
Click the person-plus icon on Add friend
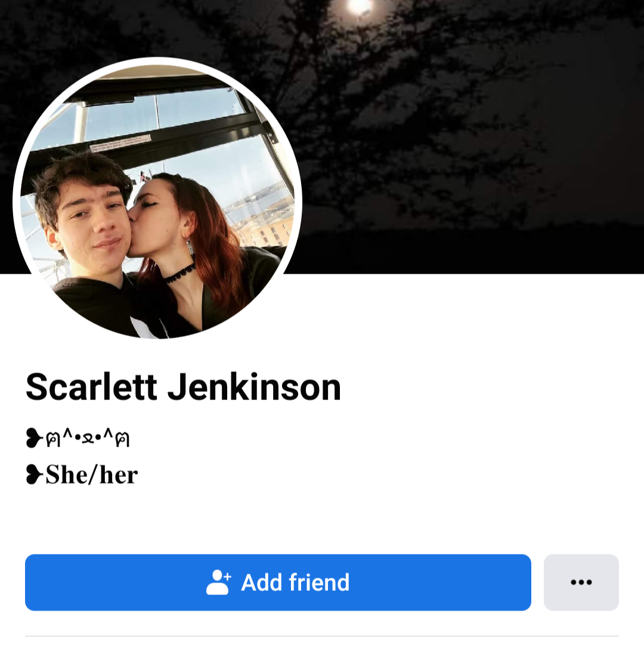point(218,582)
